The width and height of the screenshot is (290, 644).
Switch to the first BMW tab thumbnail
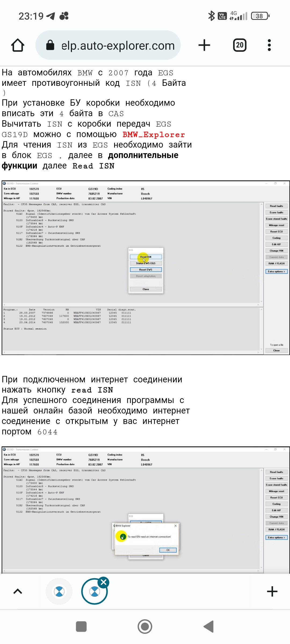(59, 591)
